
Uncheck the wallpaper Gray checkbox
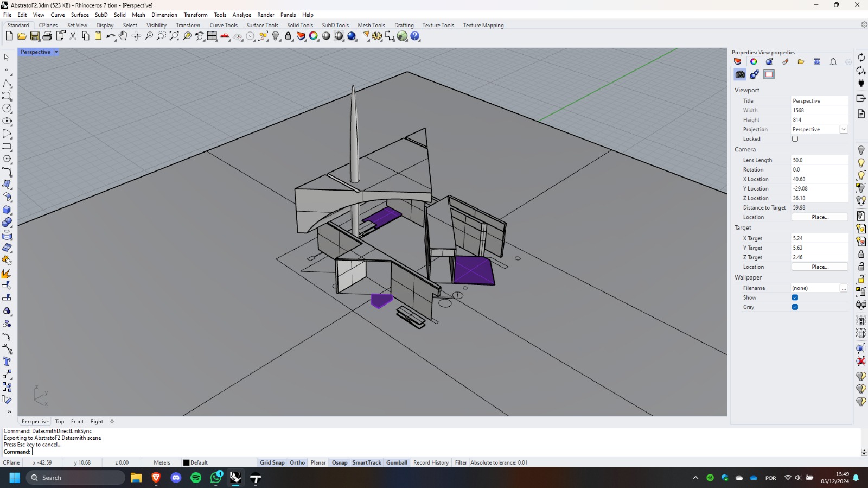point(795,307)
